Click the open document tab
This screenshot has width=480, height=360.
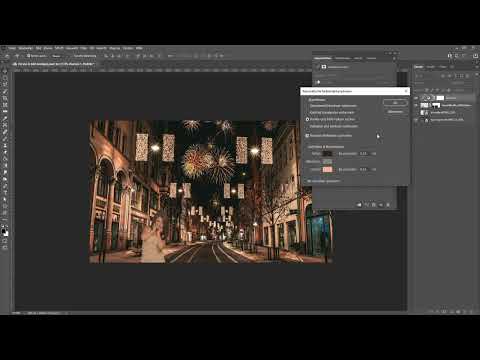(55, 63)
